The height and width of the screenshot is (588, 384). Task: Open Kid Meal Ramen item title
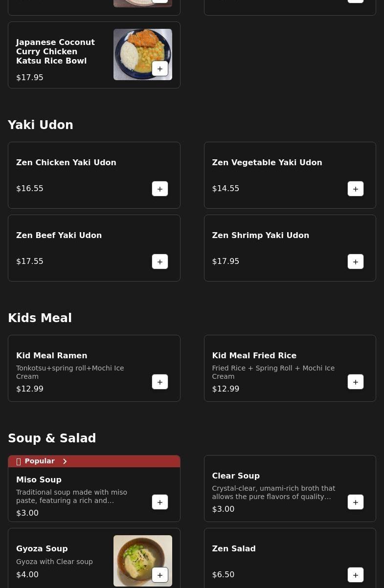[52, 356]
